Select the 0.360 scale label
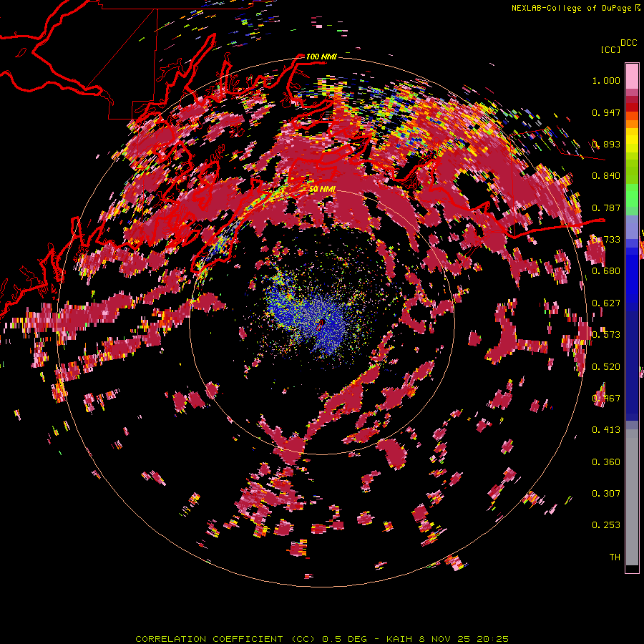The image size is (644, 644). pyautogui.click(x=606, y=462)
